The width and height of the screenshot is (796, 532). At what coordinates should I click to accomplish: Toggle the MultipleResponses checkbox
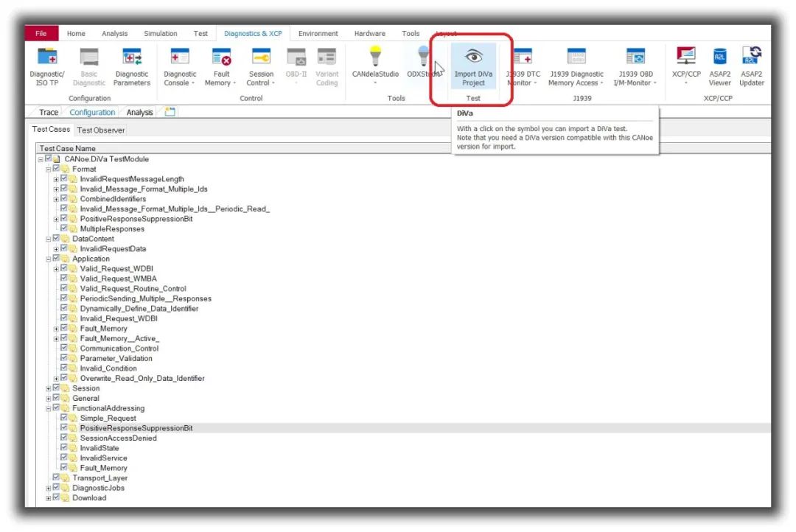64,228
